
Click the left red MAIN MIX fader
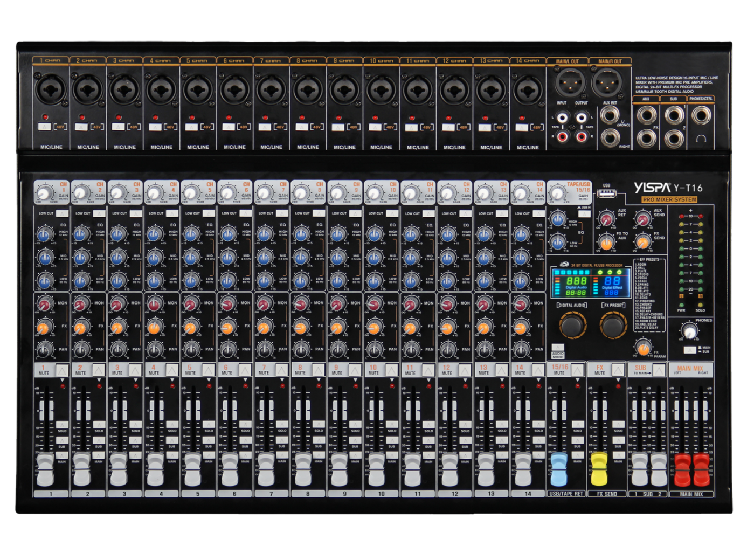pyautogui.click(x=682, y=469)
